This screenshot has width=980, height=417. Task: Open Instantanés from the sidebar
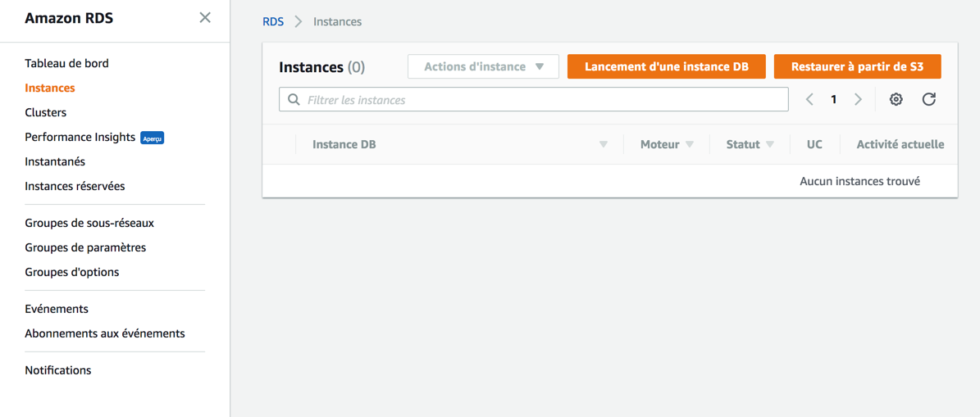[x=55, y=161]
